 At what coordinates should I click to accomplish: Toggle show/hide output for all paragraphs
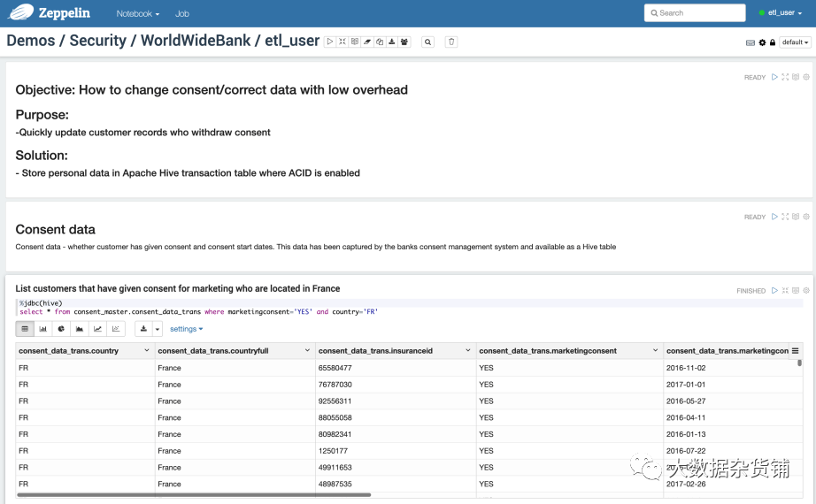355,42
